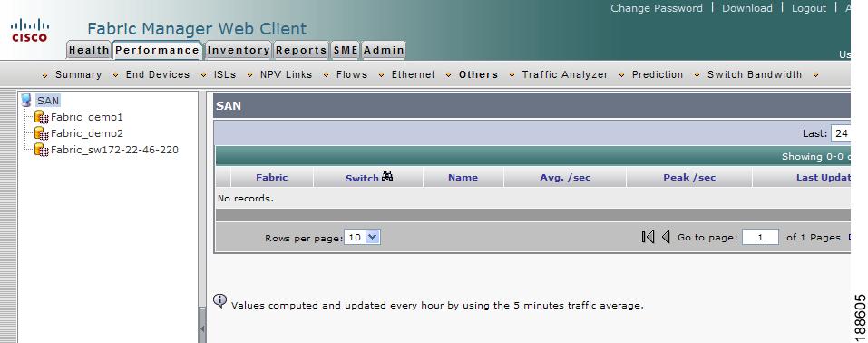Select Fabric_sw172-22-46-220 in the tree

click(x=114, y=150)
